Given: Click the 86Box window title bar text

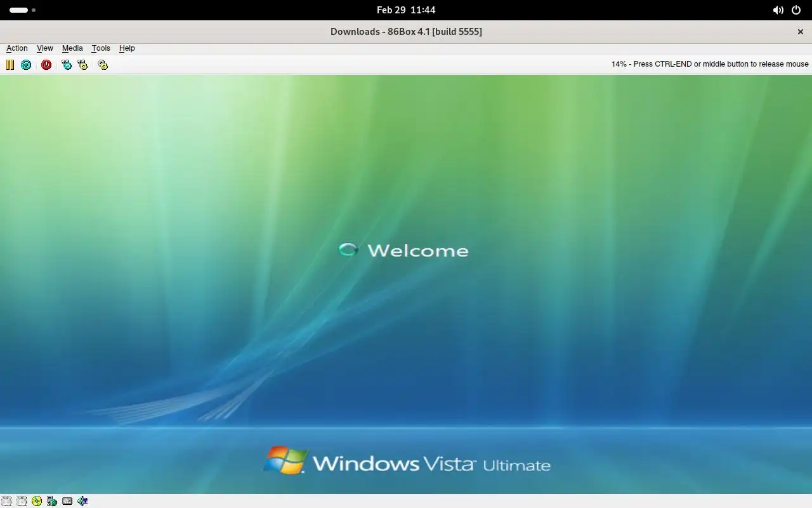Looking at the screenshot, I should [x=406, y=32].
